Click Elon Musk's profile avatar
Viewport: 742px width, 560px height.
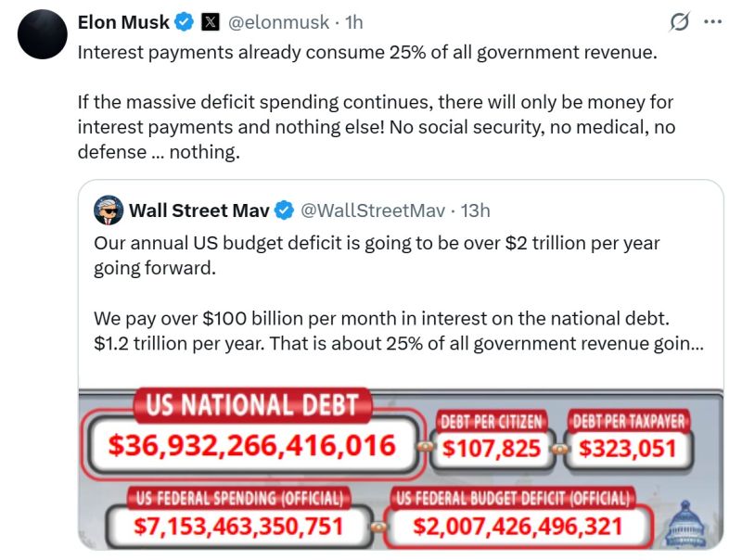43,37
